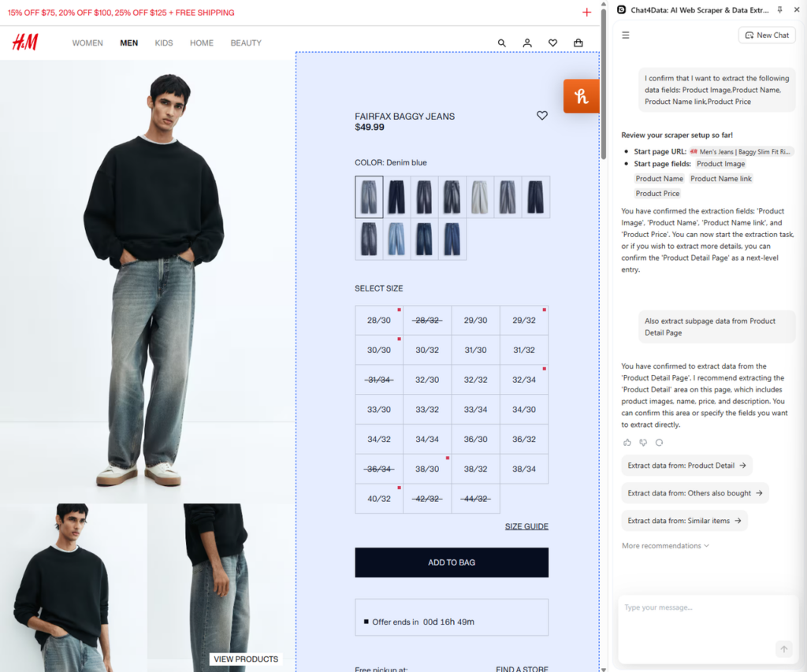Open favorites heart icon in header

pos(552,43)
